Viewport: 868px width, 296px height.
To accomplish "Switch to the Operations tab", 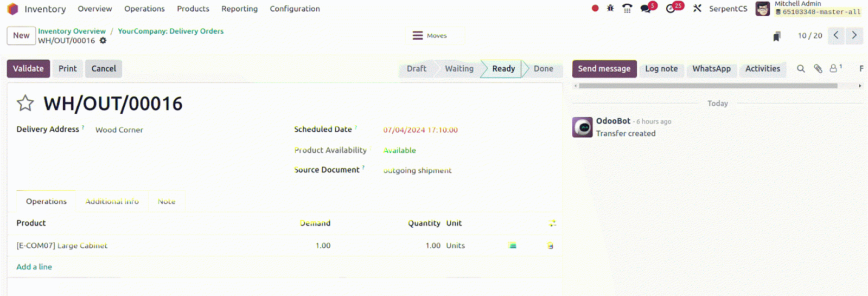I will point(46,201).
